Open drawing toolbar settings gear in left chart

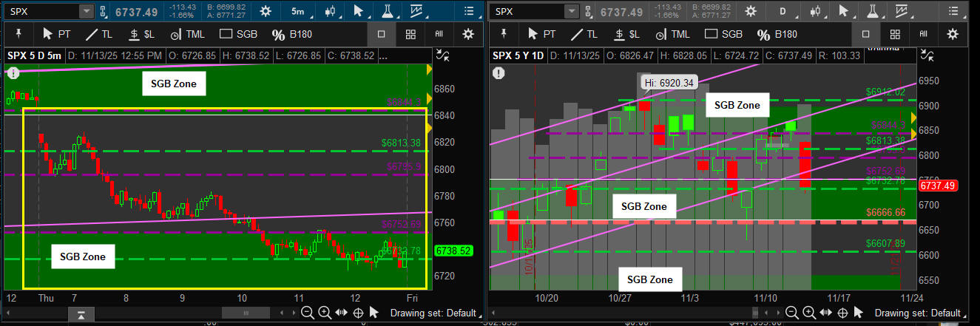(x=467, y=34)
